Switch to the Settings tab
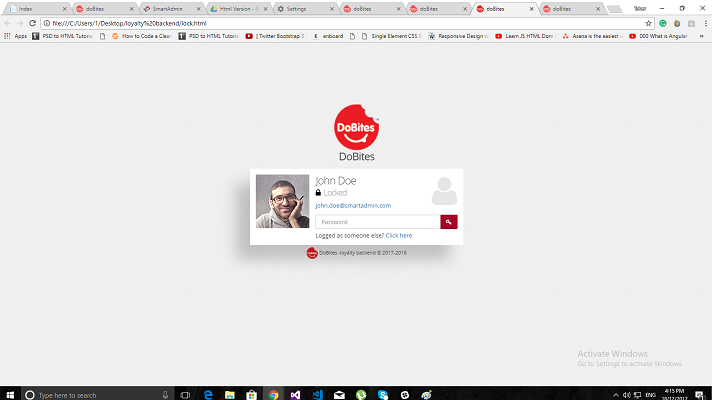This screenshot has height=400, width=712. (303, 9)
